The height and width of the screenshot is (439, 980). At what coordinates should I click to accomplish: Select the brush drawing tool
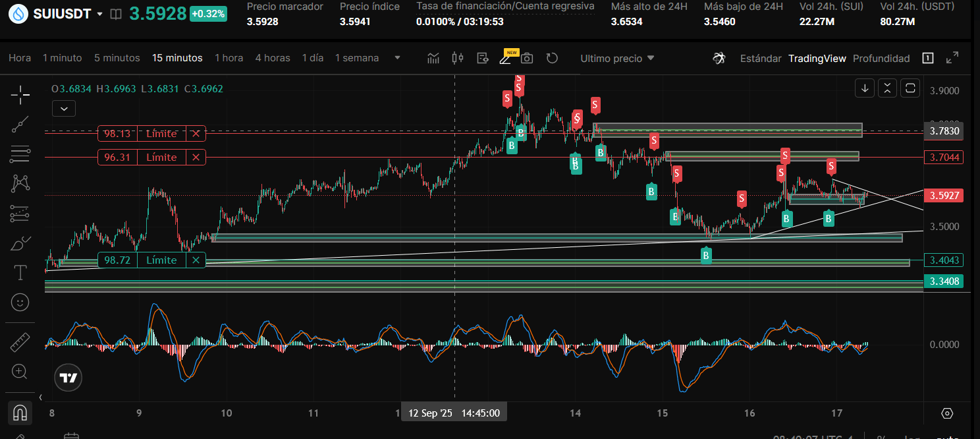point(20,243)
